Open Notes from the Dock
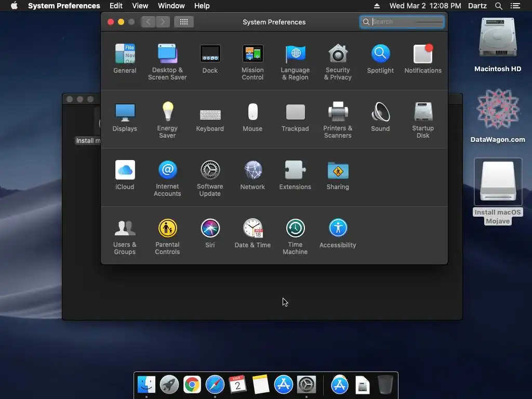Screen dimensions: 532x399 point(261,385)
